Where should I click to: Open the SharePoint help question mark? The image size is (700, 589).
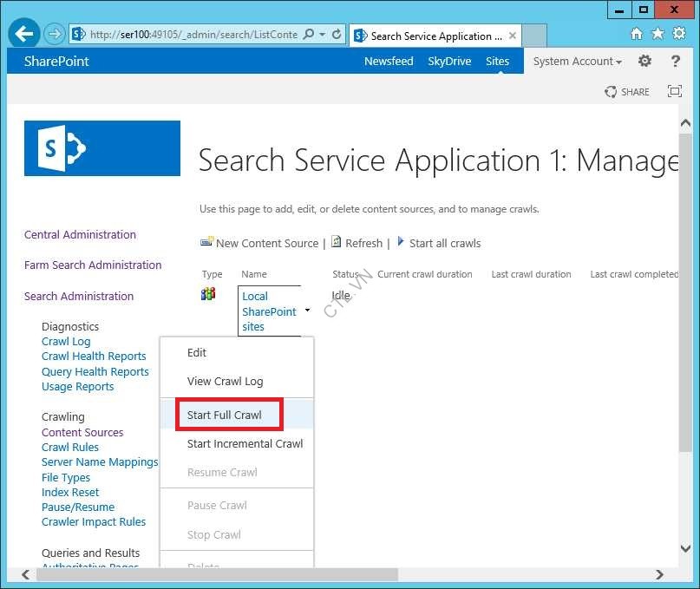click(x=676, y=62)
